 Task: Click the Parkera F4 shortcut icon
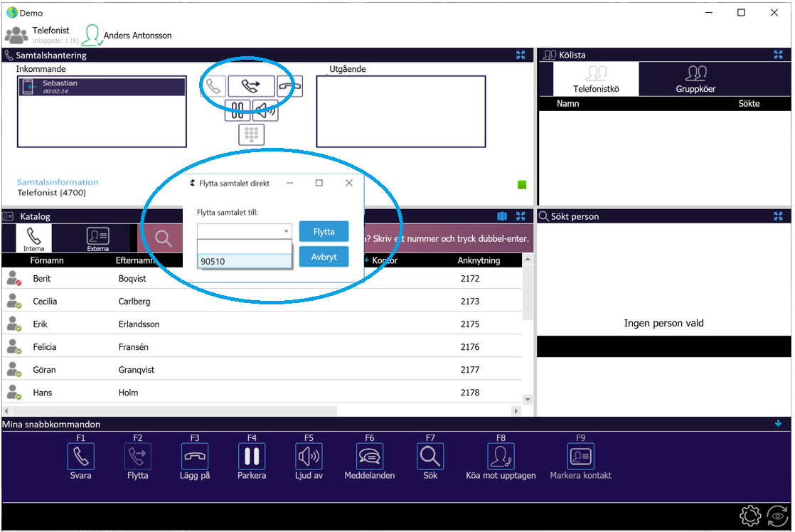pyautogui.click(x=252, y=457)
